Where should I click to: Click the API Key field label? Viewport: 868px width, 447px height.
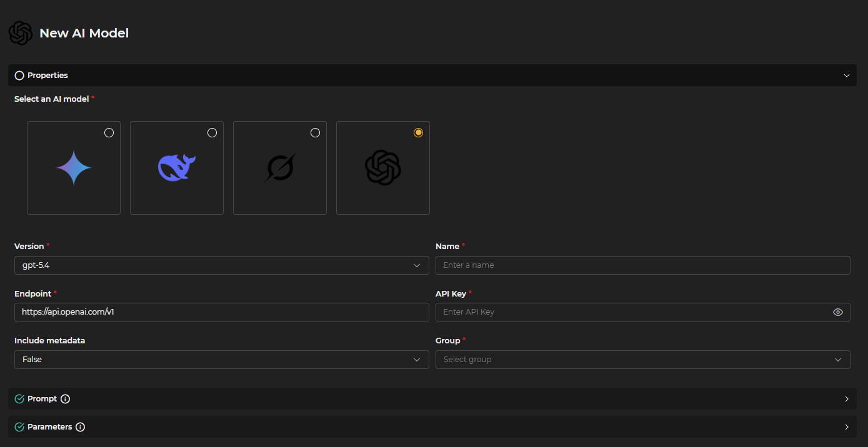pos(451,293)
